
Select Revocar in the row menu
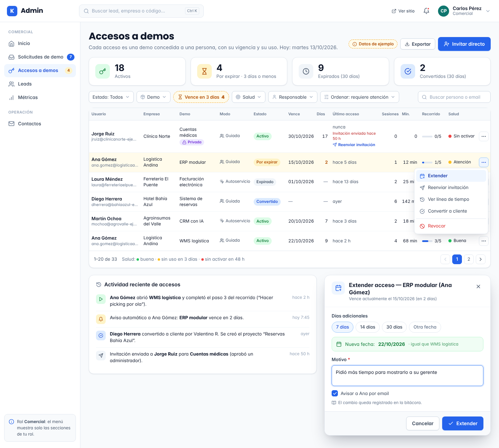pos(451,226)
